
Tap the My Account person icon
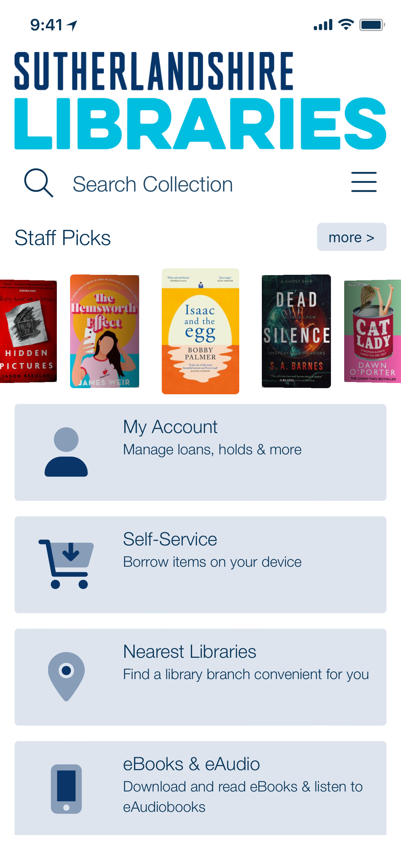click(66, 452)
